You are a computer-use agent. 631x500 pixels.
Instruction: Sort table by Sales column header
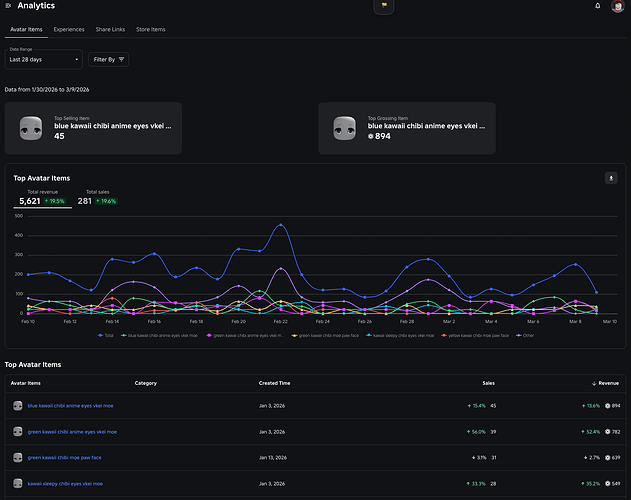pyautogui.click(x=489, y=383)
